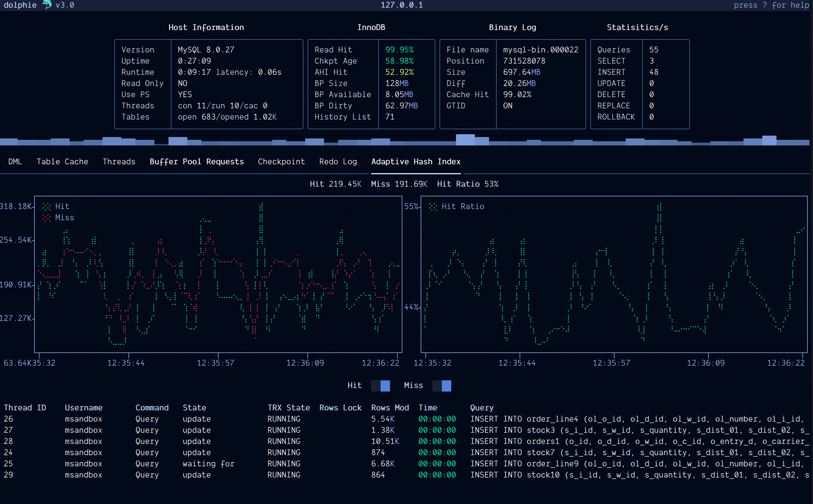Click the Miss legend marker on left graph
This screenshot has height=504, width=813.
pyautogui.click(x=46, y=217)
